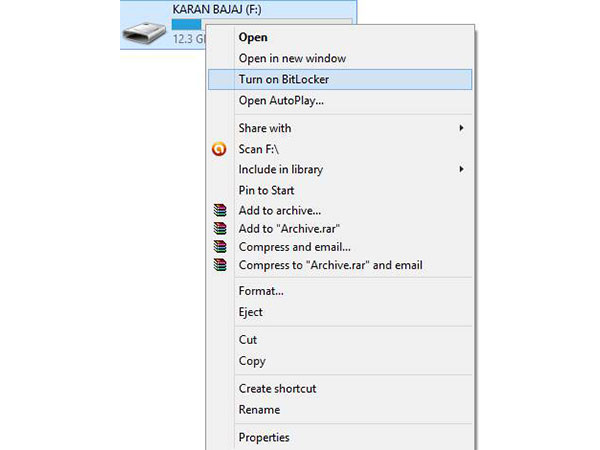
Task: Click WinRAR icon beside Add to "Archive.rar"
Action: [220, 229]
